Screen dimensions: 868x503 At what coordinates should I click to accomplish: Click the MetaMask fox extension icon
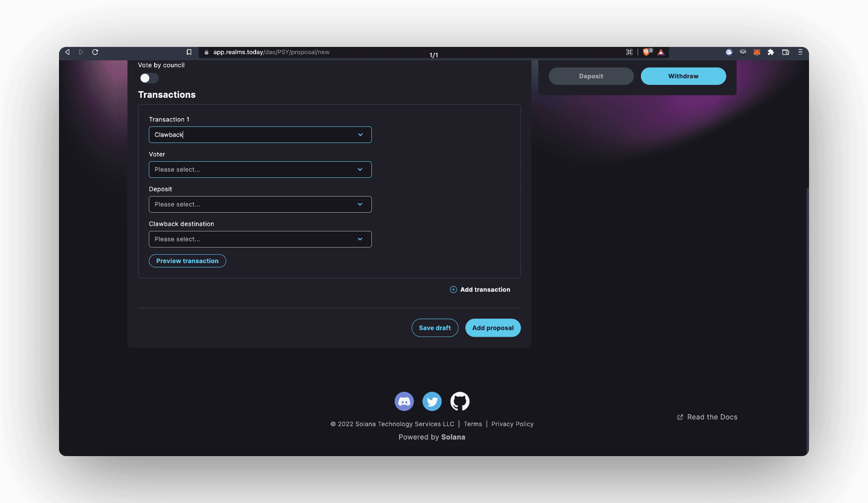(x=757, y=52)
